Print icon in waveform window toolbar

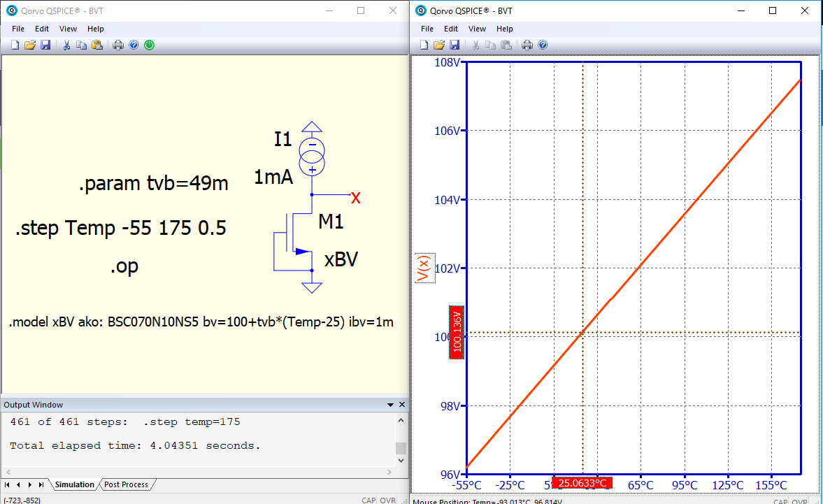(527, 45)
